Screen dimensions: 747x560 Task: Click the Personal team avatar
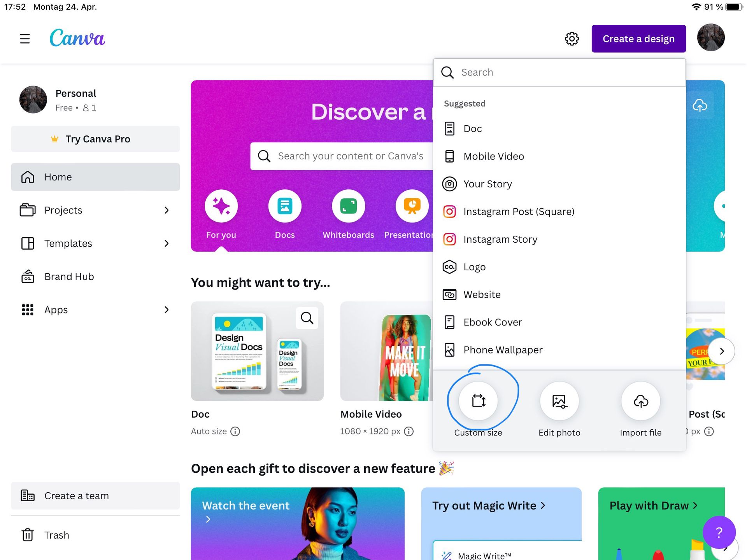(33, 100)
